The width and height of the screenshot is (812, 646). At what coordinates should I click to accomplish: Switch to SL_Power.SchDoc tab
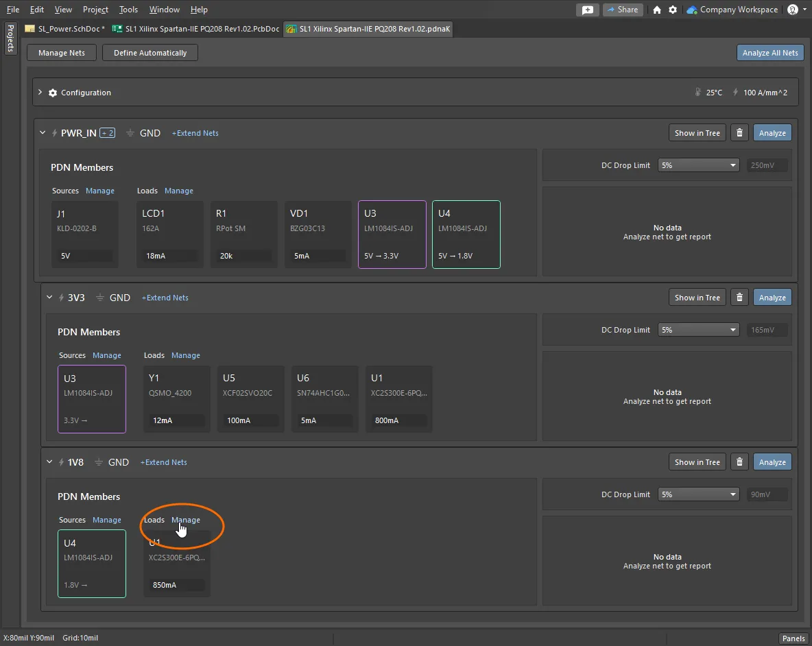pos(64,29)
